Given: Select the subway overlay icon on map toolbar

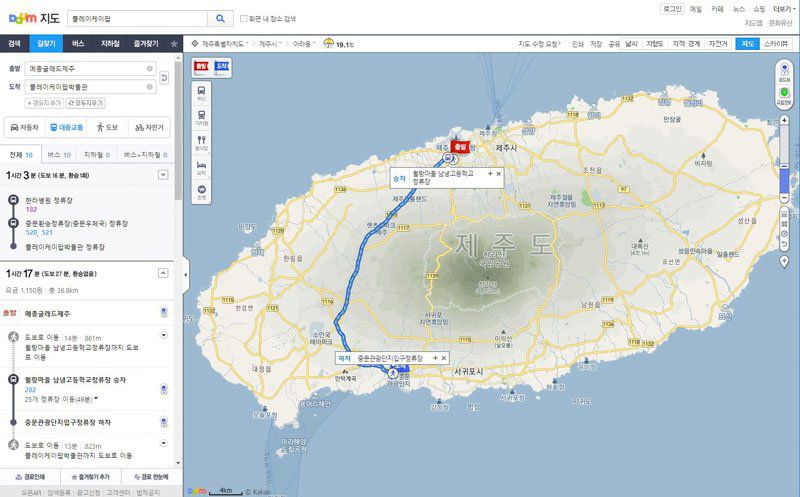Looking at the screenshot, I should click(x=202, y=117).
